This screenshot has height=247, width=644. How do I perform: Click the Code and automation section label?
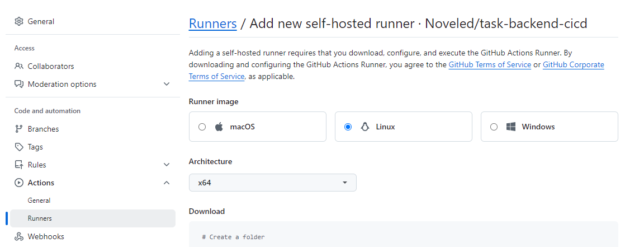tap(47, 111)
